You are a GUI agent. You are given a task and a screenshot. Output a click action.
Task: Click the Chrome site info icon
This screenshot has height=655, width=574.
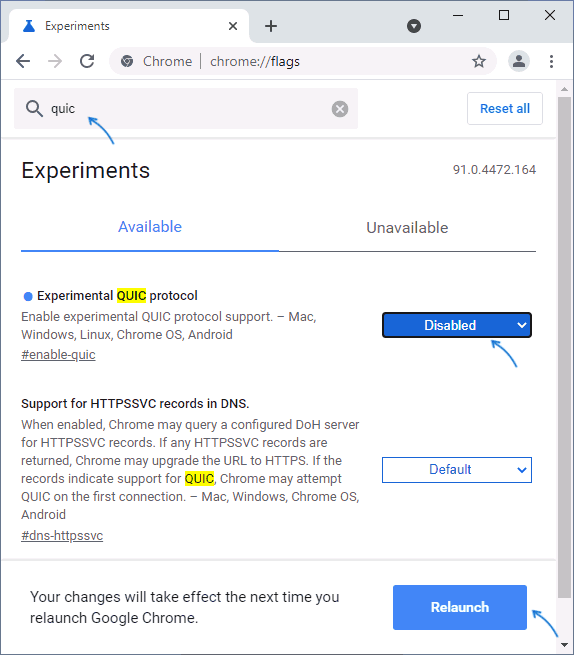point(127,61)
